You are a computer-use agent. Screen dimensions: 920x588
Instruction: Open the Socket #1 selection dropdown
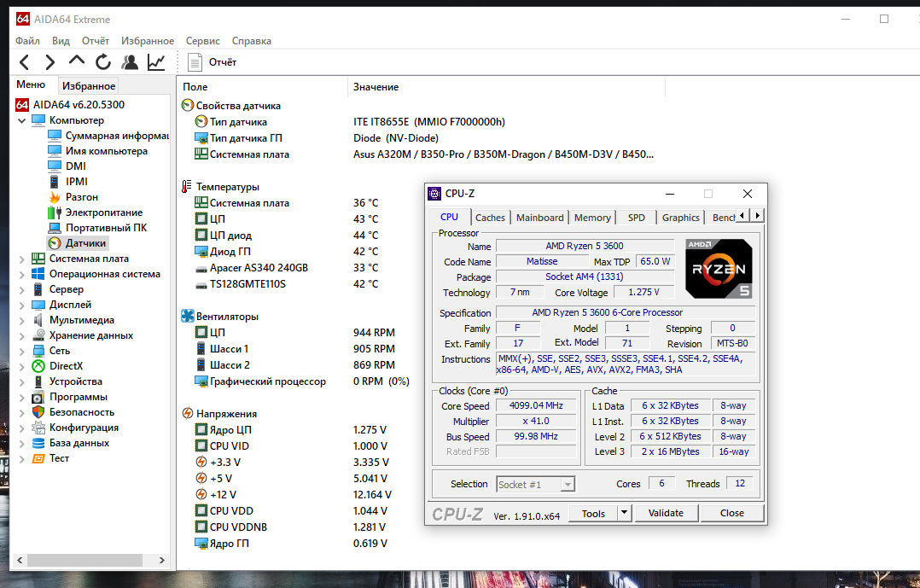point(536,484)
